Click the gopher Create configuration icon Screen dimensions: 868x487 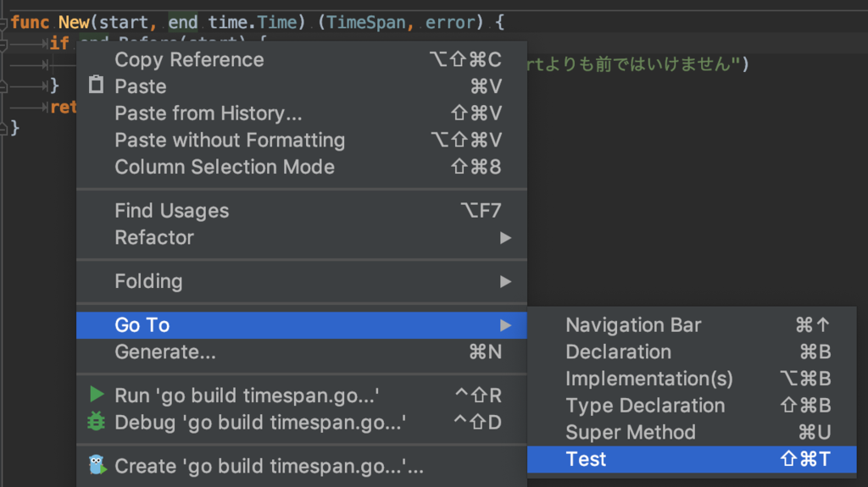97,465
